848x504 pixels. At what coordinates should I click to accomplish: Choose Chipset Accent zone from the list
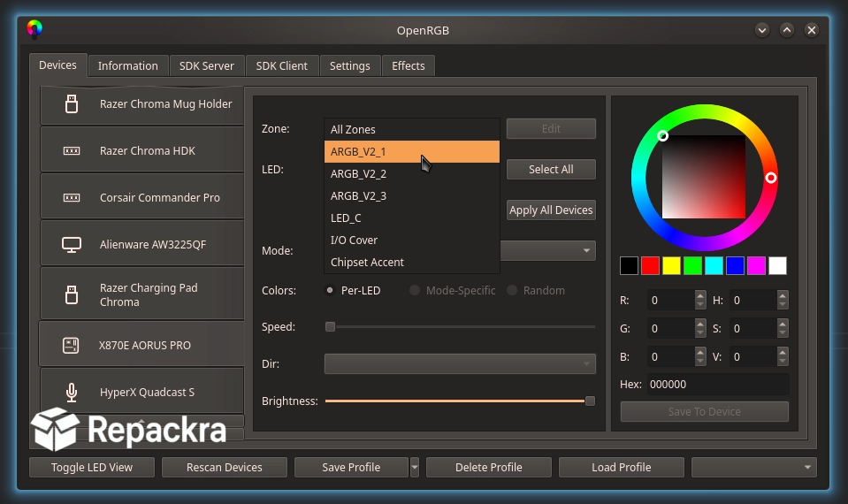(411, 263)
